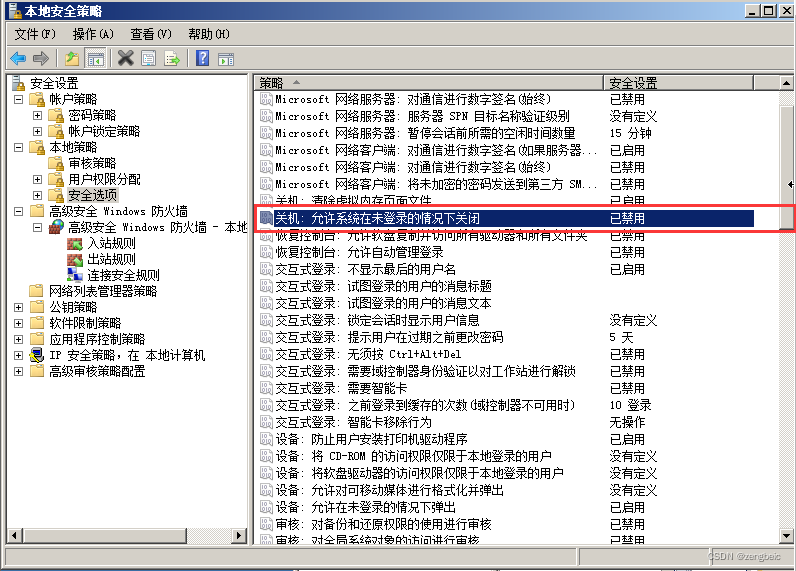This screenshot has width=796, height=571.
Task: Click the Back arrow toolbar icon
Action: click(18, 58)
